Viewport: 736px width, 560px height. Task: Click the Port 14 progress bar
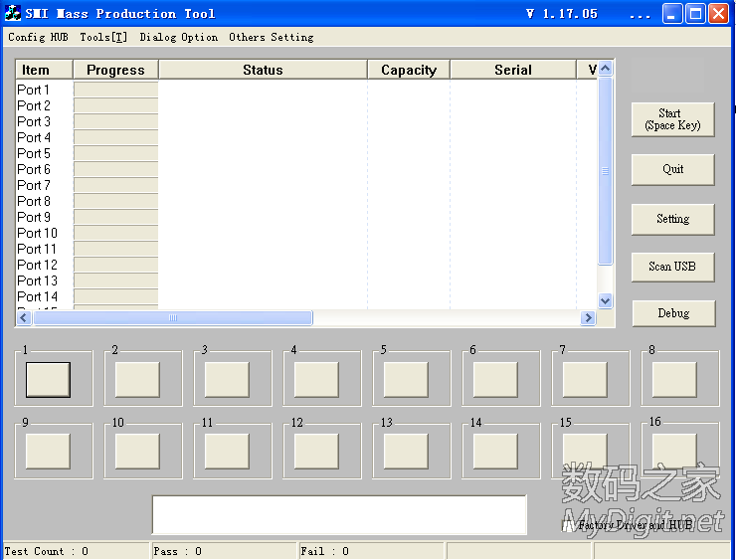click(116, 297)
